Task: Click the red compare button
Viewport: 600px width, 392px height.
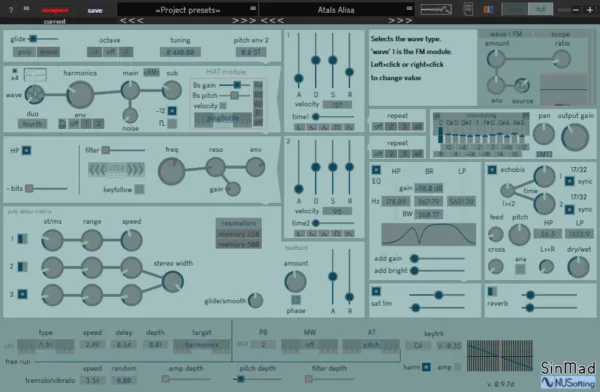Action: (55, 10)
